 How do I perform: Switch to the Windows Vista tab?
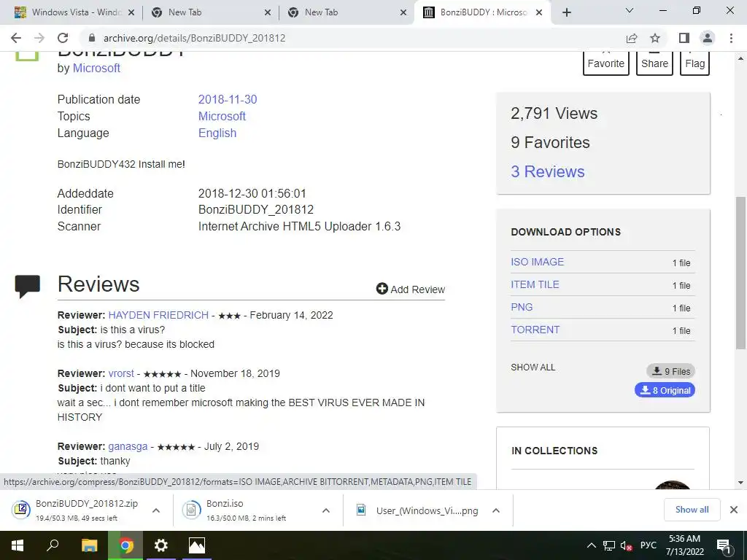[74, 12]
